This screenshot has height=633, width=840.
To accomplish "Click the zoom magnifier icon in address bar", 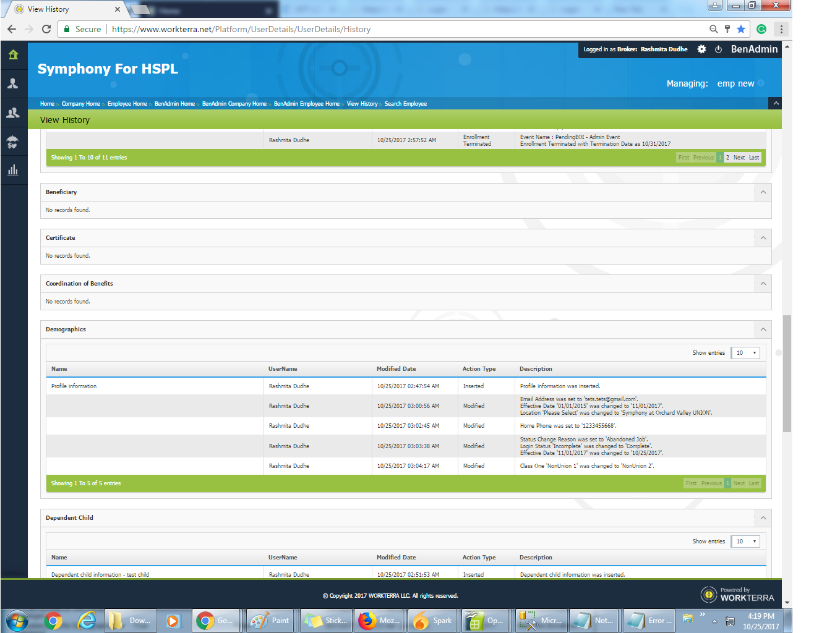I will coord(713,29).
